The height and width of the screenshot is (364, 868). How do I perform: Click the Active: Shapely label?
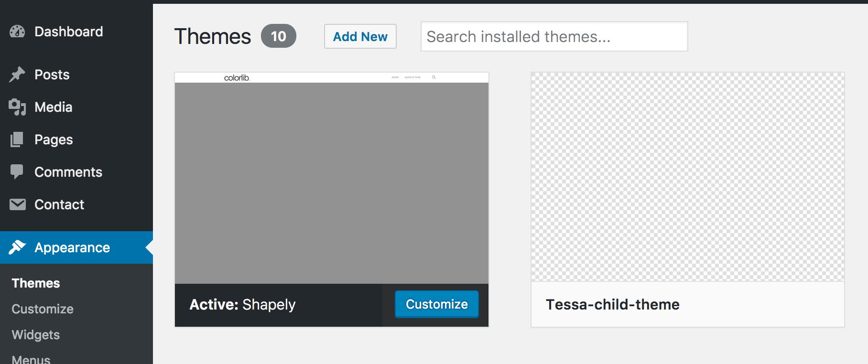coord(242,304)
